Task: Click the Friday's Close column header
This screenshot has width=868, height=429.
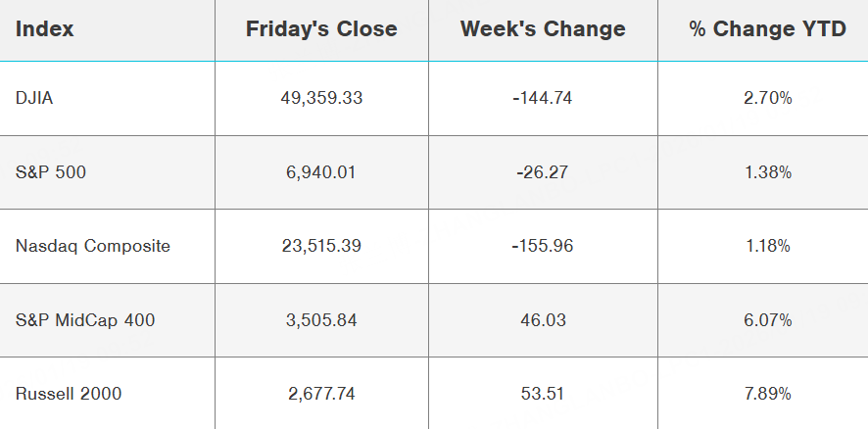Action: tap(321, 29)
